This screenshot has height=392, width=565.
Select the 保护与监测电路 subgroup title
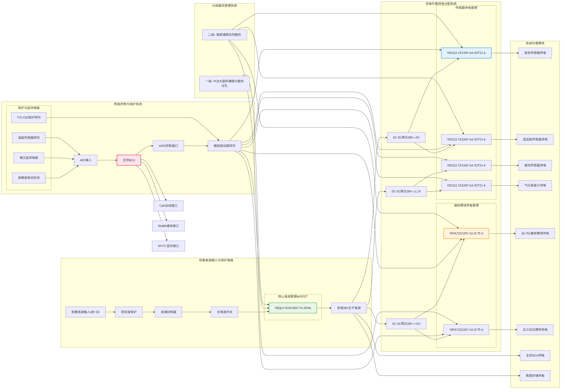(29, 108)
